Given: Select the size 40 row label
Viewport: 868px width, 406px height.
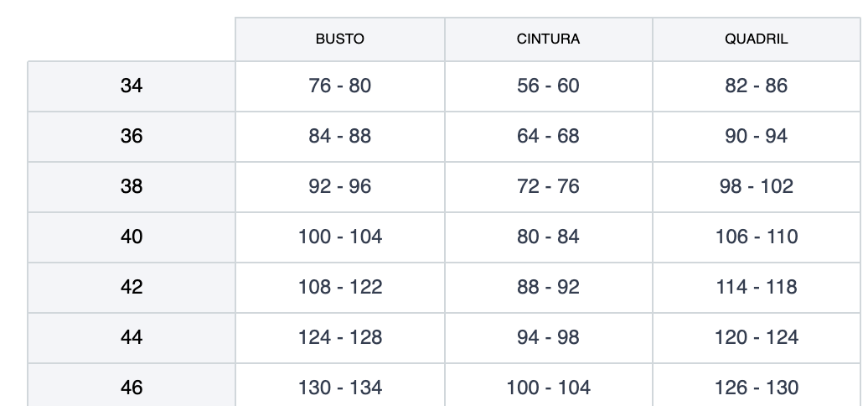Looking at the screenshot, I should coord(132,237).
